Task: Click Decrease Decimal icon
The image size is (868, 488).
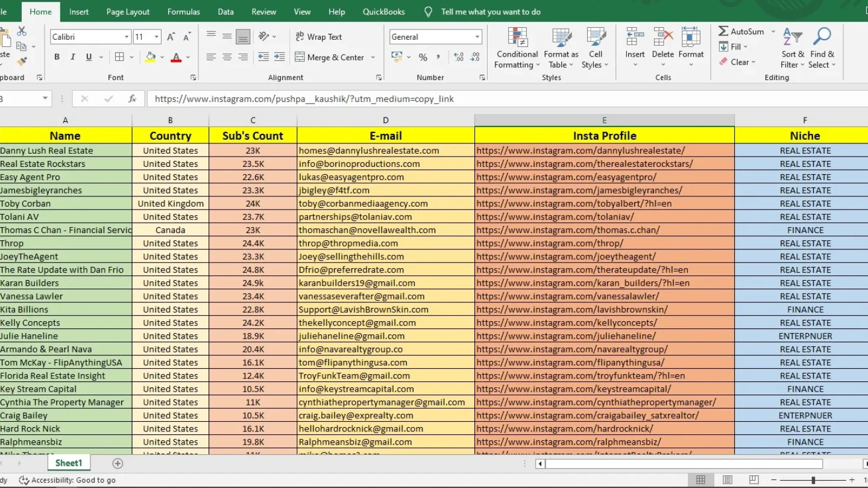Action: 475,57
